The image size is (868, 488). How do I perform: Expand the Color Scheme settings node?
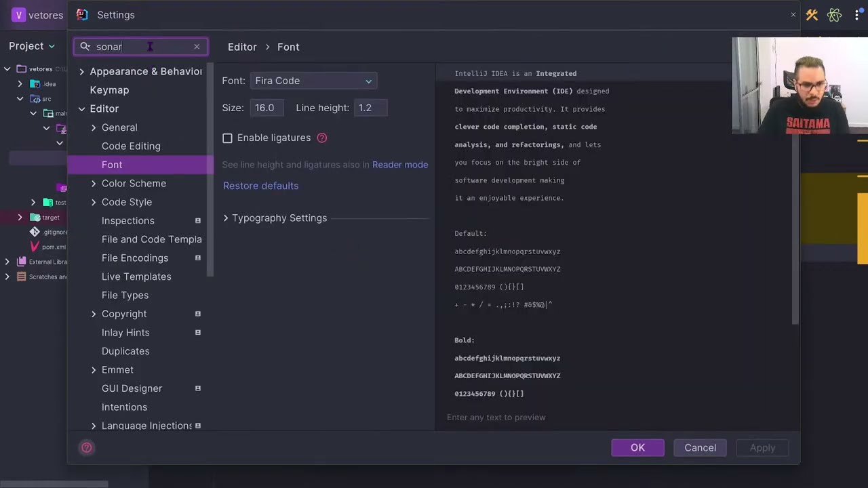tap(94, 184)
